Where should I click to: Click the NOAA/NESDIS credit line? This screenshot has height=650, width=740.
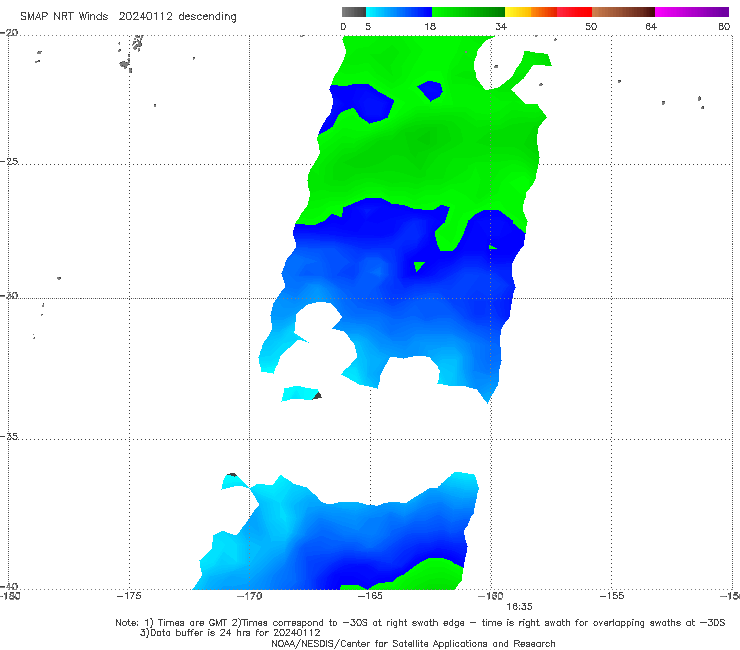pyautogui.click(x=413, y=643)
